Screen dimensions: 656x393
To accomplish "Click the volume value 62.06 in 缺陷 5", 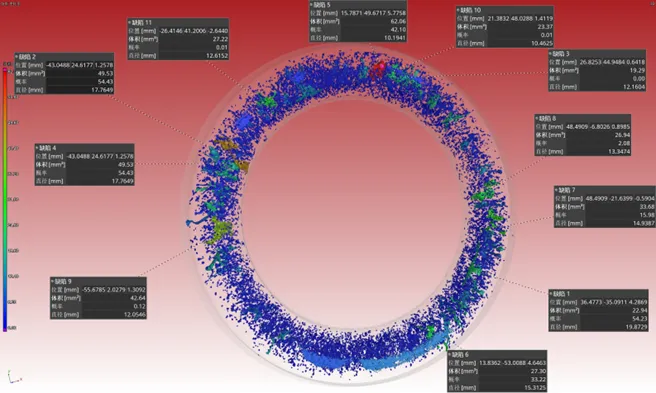I will coord(398,21).
